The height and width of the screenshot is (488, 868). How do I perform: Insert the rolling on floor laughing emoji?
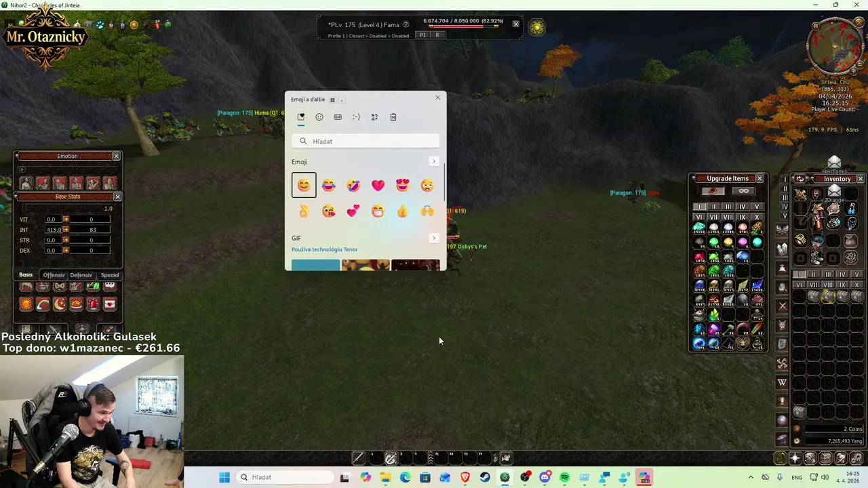coord(353,185)
